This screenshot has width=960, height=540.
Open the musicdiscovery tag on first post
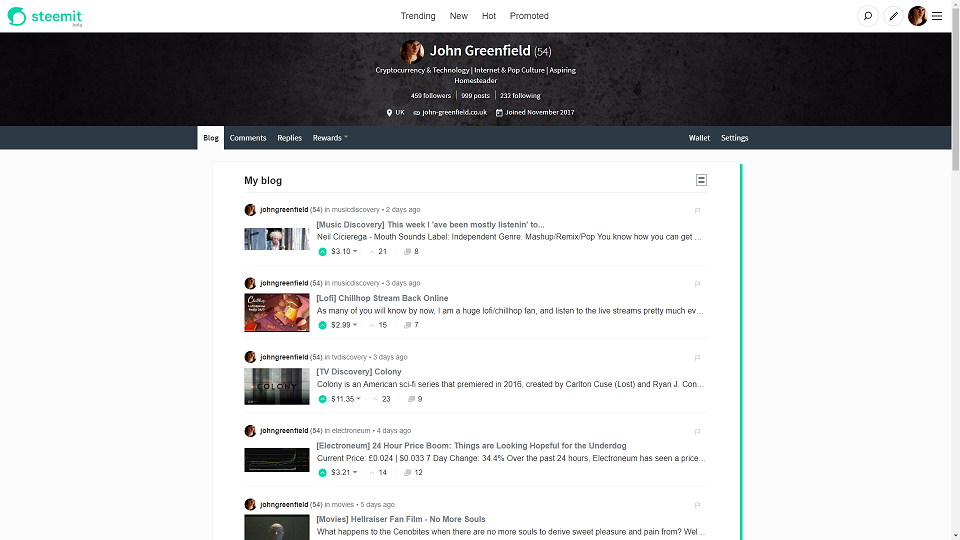(356, 210)
